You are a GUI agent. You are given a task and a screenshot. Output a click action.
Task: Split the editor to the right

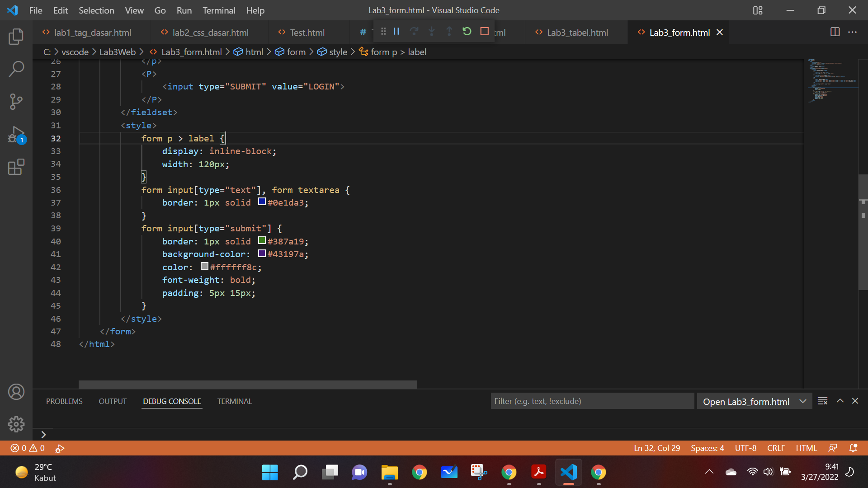(x=834, y=32)
